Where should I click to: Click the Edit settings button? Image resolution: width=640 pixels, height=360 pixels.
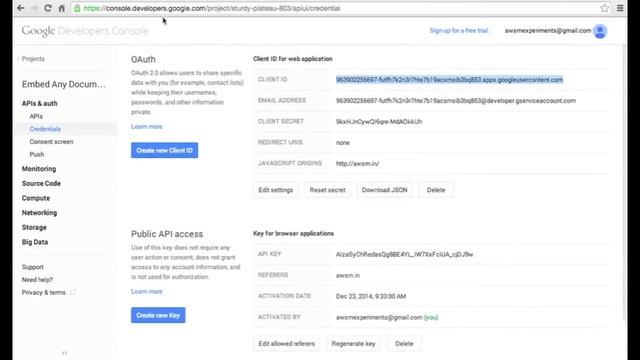pyautogui.click(x=276, y=190)
